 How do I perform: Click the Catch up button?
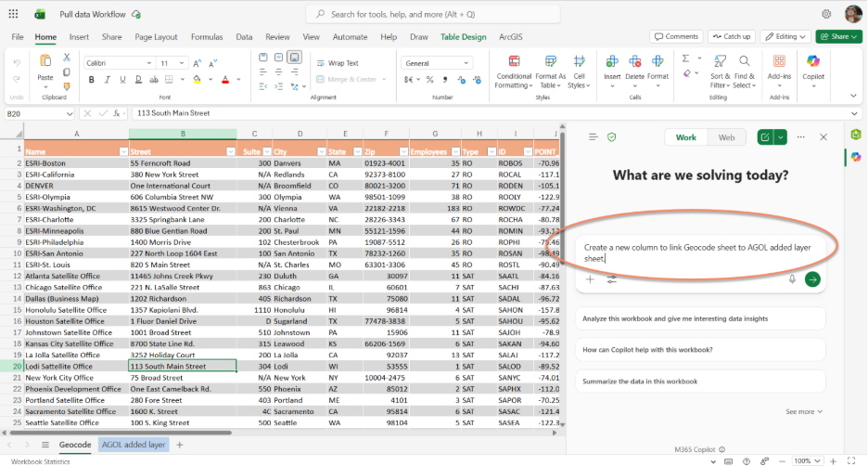[x=732, y=36]
